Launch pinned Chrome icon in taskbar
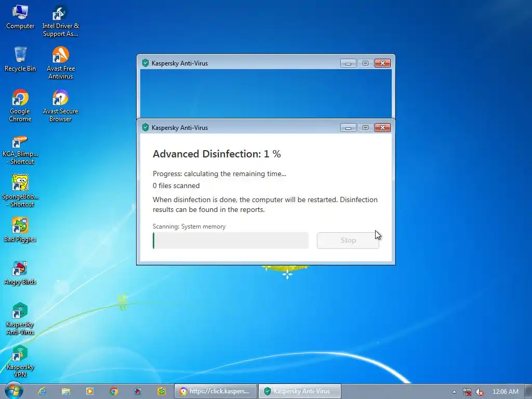 (x=114, y=391)
